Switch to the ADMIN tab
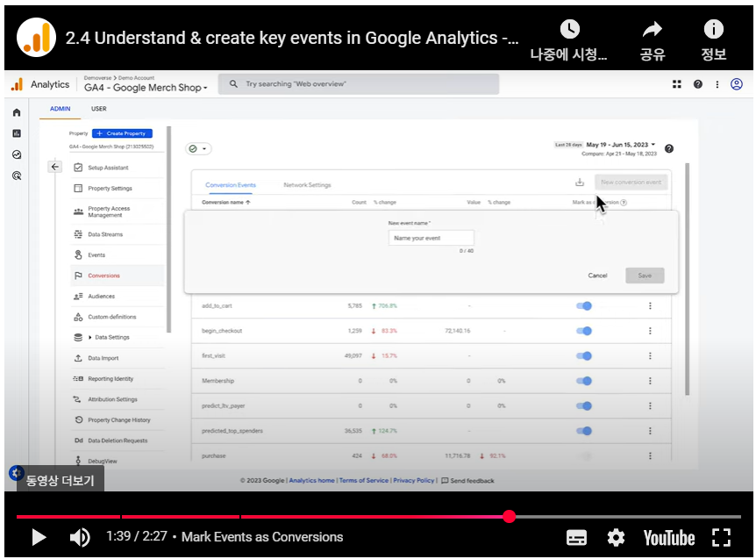The height and width of the screenshot is (559, 756). point(61,109)
